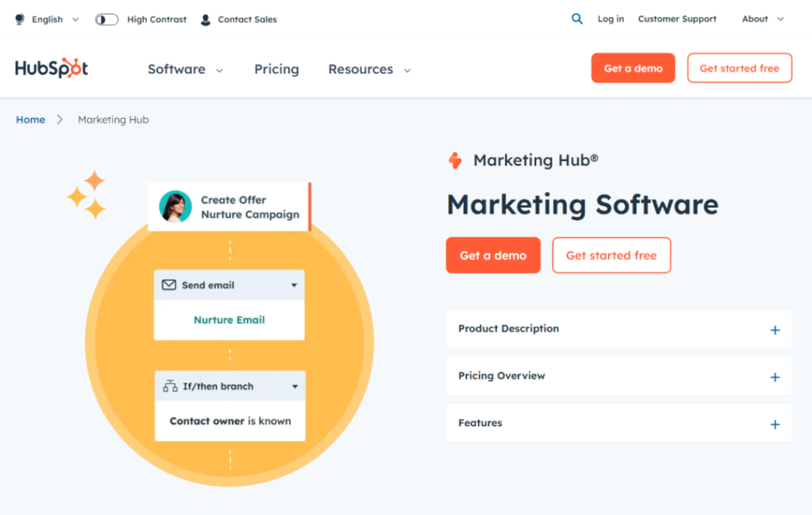Click the If/then branch dropdown arrow

(x=295, y=386)
